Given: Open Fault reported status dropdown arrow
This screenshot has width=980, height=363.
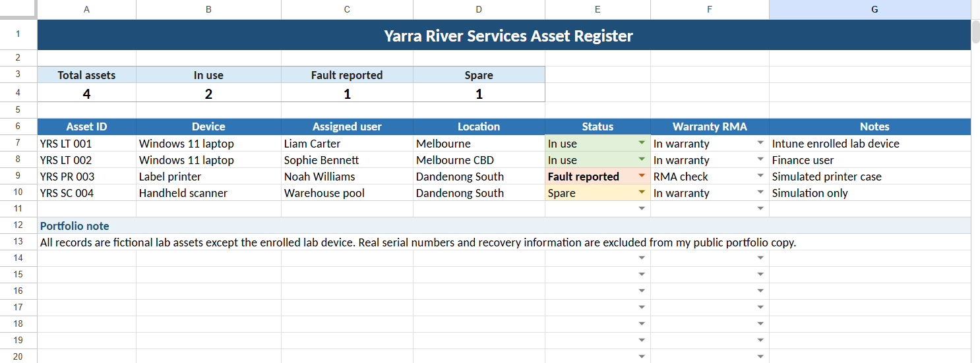Looking at the screenshot, I should (641, 176).
